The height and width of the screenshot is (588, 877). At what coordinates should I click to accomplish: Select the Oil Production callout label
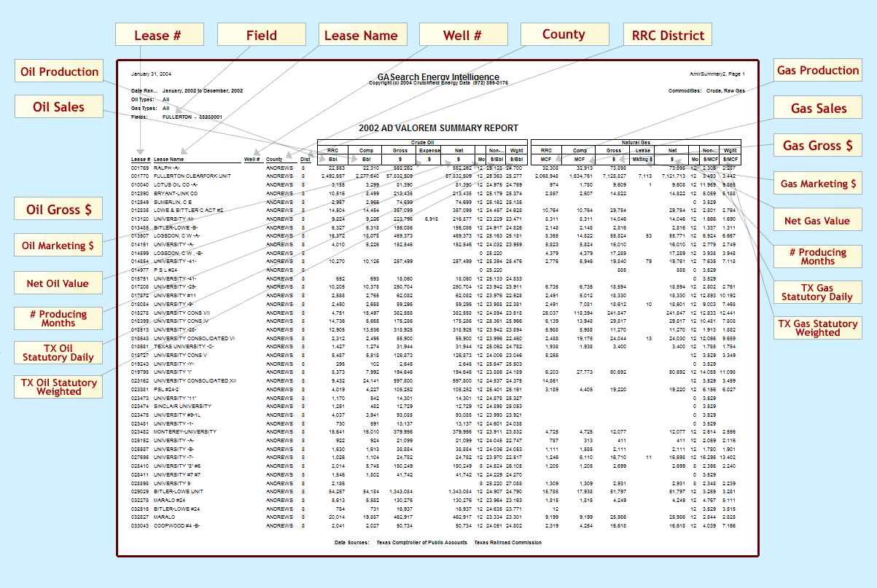click(59, 71)
